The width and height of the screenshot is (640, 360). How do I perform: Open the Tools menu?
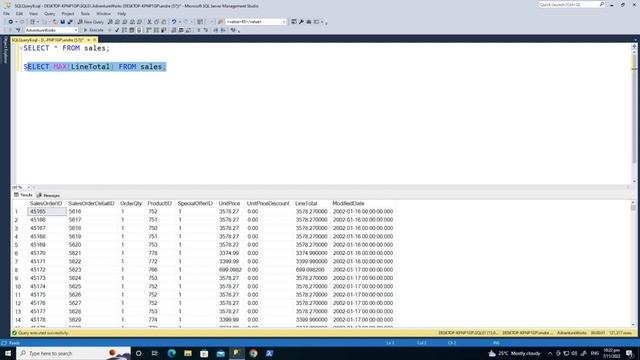(x=85, y=13)
